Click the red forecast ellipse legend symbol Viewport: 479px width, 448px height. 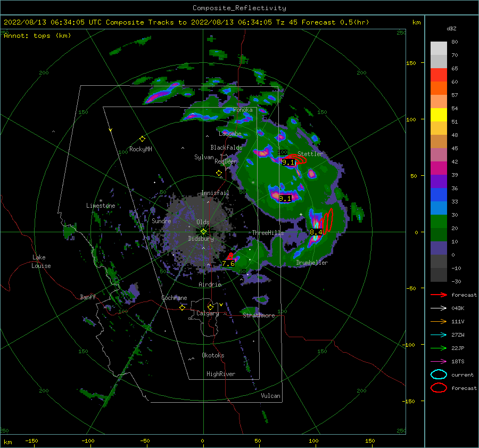coord(439,388)
